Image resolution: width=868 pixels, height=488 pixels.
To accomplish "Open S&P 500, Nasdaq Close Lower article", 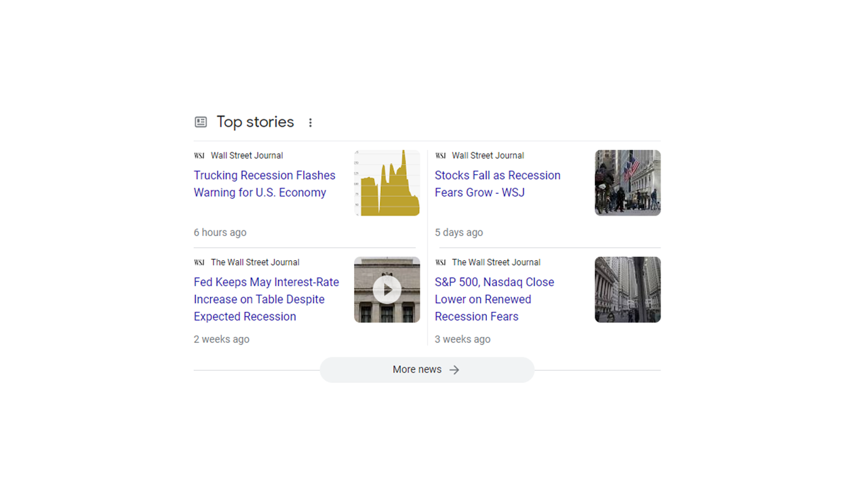I will [x=494, y=299].
